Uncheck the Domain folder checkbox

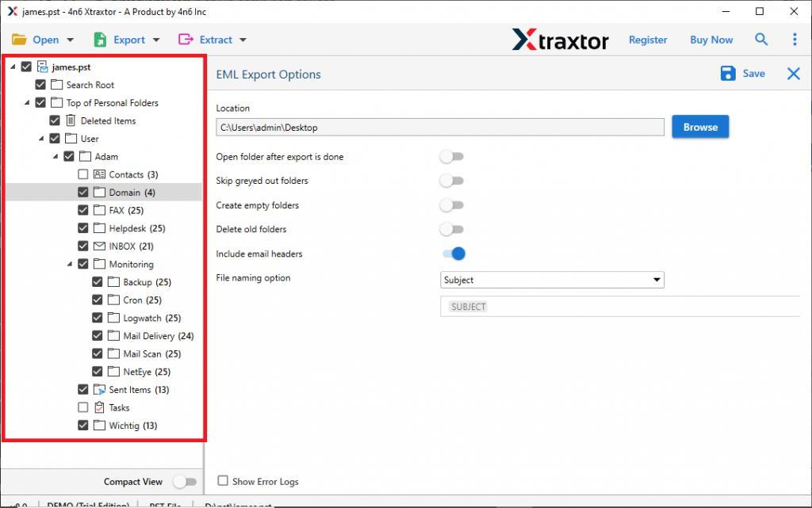coord(82,192)
